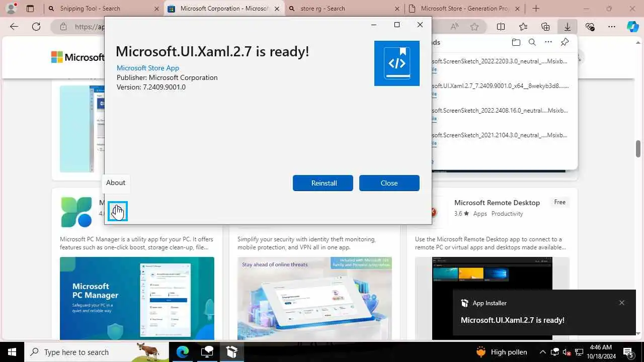Open Microsoft Store App link
Image resolution: width=644 pixels, height=362 pixels.
point(148,68)
